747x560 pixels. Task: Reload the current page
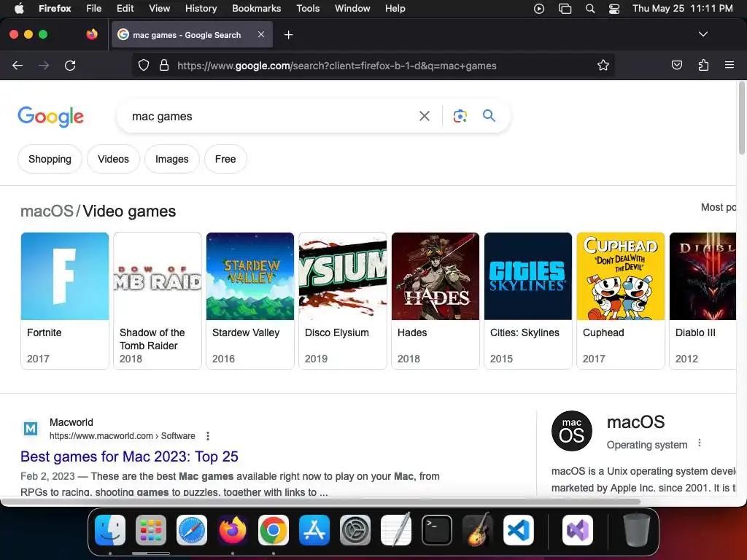[x=70, y=66]
